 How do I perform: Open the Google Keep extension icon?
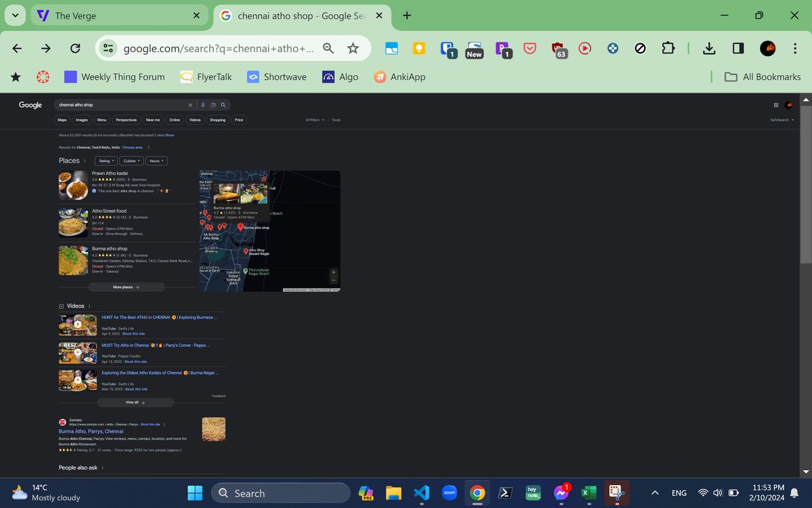419,48
